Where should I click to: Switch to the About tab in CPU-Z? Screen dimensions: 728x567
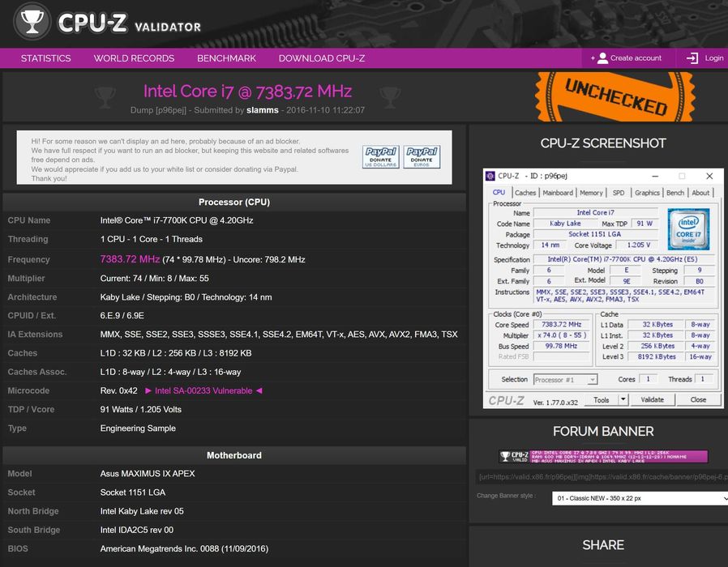click(x=700, y=193)
